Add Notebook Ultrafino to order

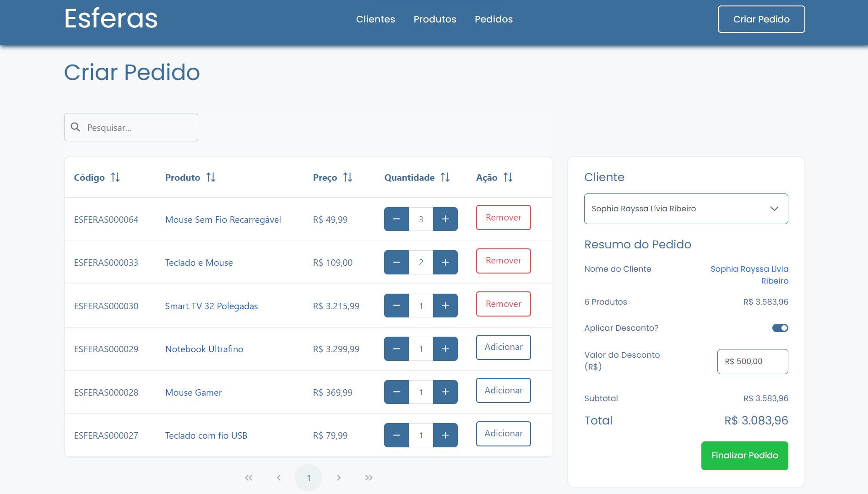pos(504,347)
